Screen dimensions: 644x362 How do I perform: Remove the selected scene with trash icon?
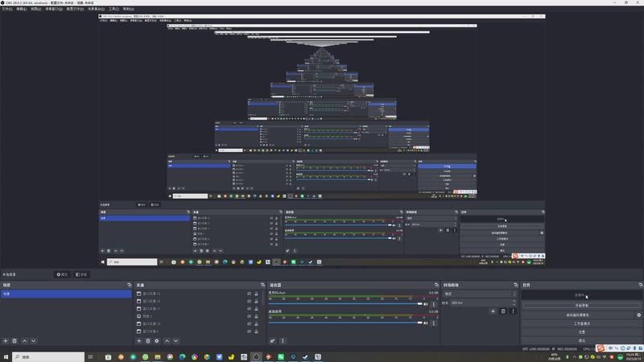[14, 340]
